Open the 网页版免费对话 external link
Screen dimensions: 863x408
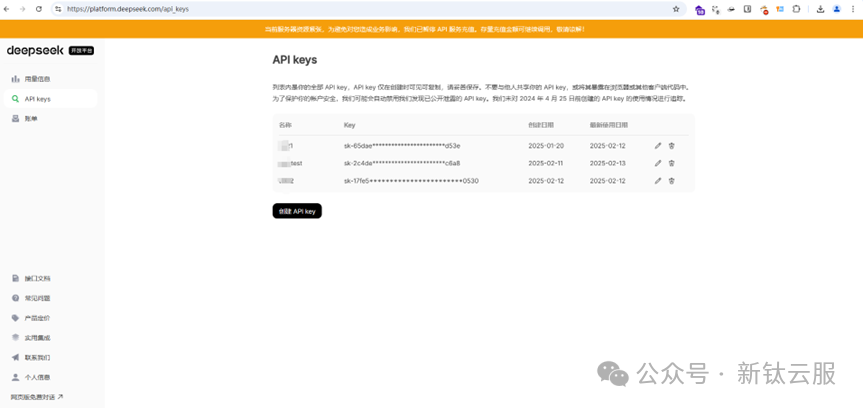(37, 396)
